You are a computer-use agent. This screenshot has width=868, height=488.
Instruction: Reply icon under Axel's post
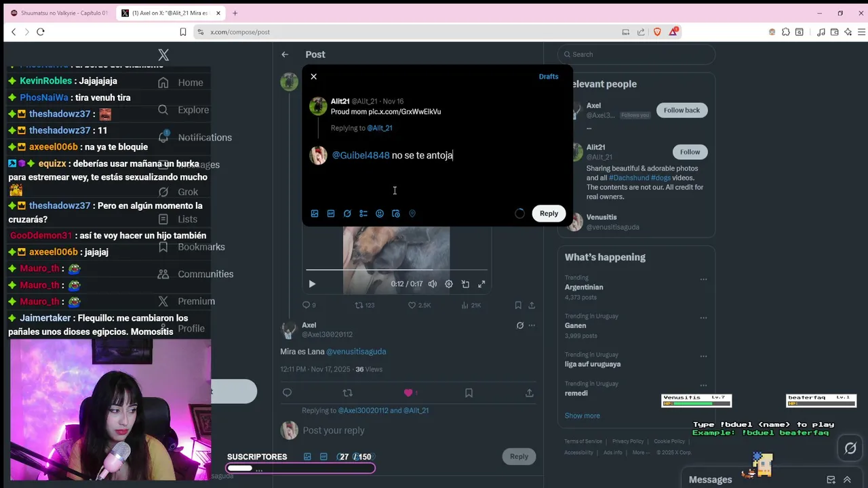click(287, 392)
